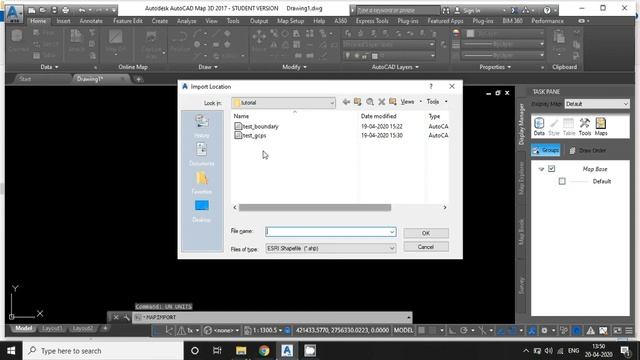Screen dimensions: 640x360
Task: Open Chrome from the Windows taskbar
Action: point(264,351)
